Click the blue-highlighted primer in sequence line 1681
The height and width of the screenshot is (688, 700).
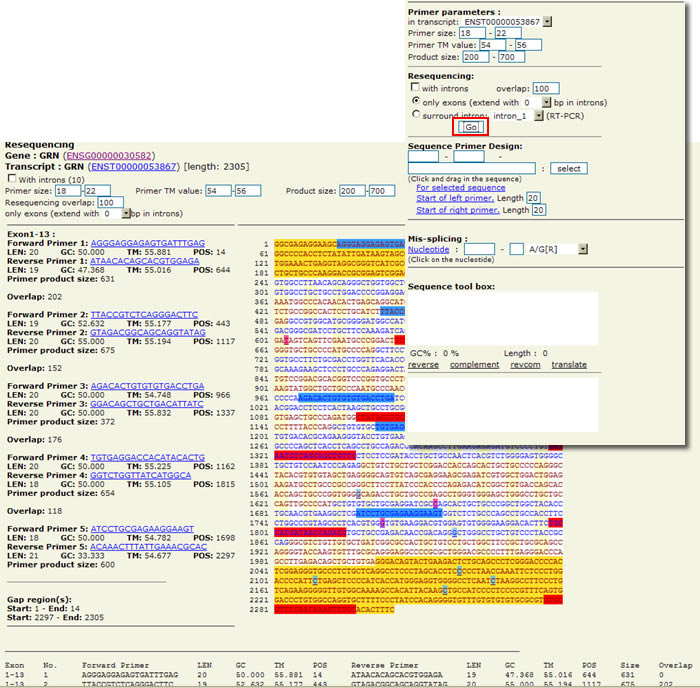coord(399,513)
